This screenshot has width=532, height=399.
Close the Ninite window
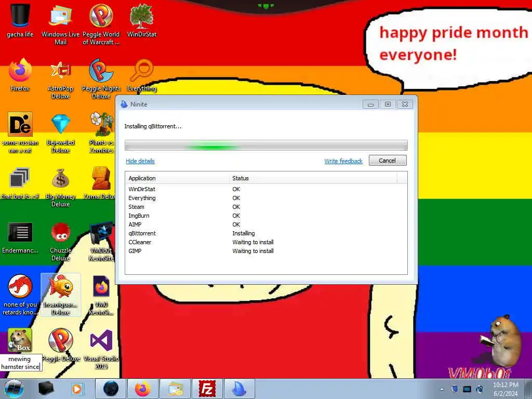[405, 104]
